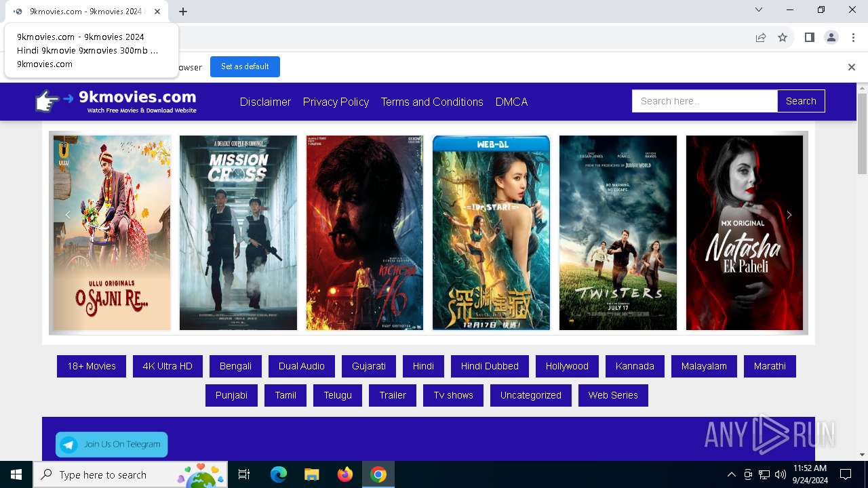Open the Chrome three-dot menu

[852, 37]
